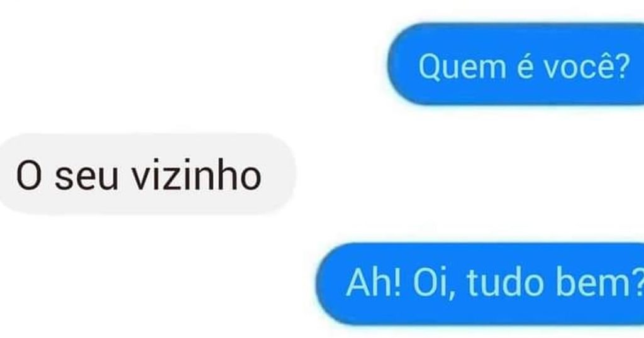The width and height of the screenshot is (644, 338).
Task: Click the letter "O" starting the gray message
Action: click(29, 175)
